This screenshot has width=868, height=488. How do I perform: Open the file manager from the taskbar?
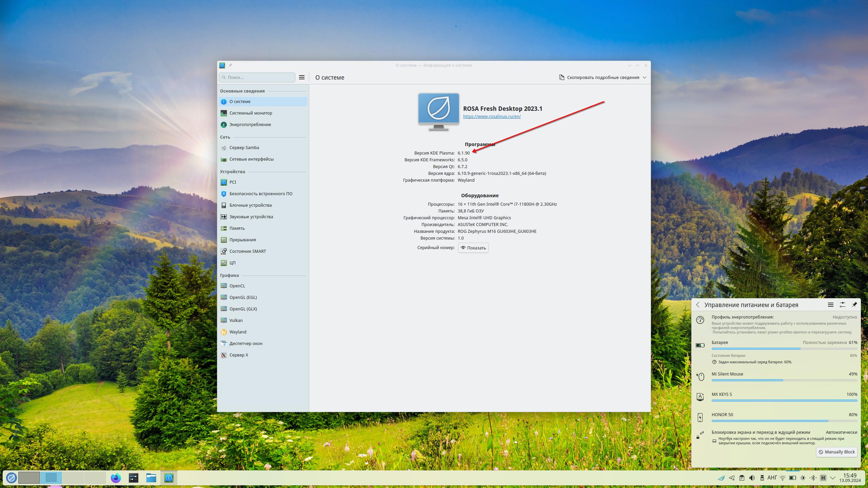[x=151, y=478]
